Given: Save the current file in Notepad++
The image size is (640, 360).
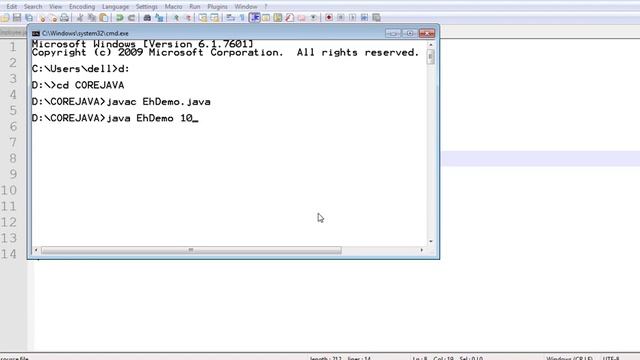Looking at the screenshot, I should 17,18.
